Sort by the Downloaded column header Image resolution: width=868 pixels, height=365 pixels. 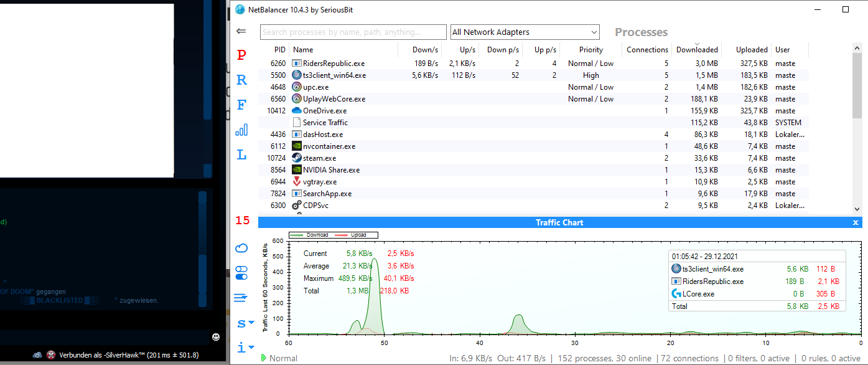click(x=697, y=50)
